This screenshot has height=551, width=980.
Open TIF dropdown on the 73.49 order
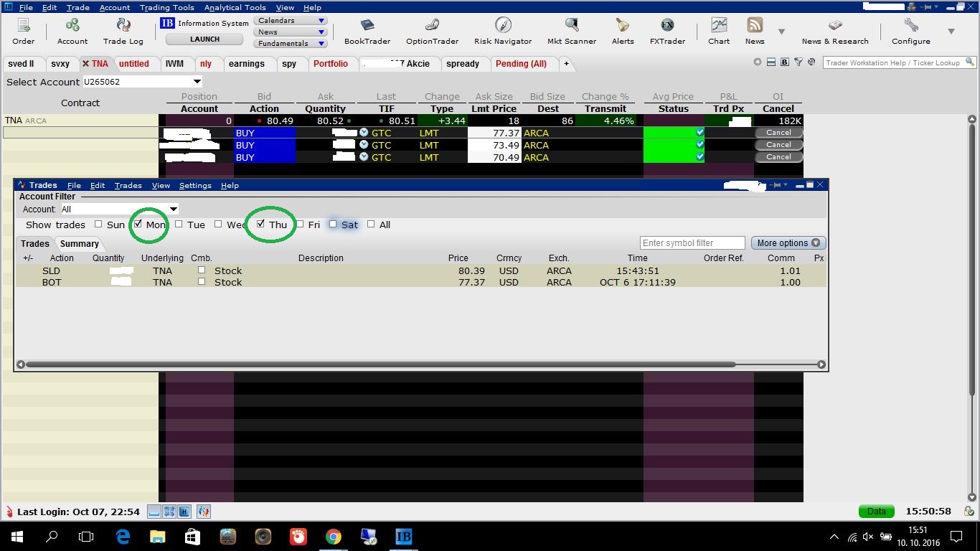coord(364,145)
